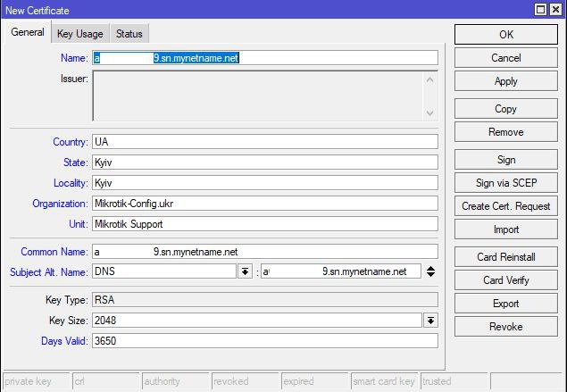The width and height of the screenshot is (567, 392).
Task: Open the Key Size dropdown arrow
Action: tap(430, 321)
